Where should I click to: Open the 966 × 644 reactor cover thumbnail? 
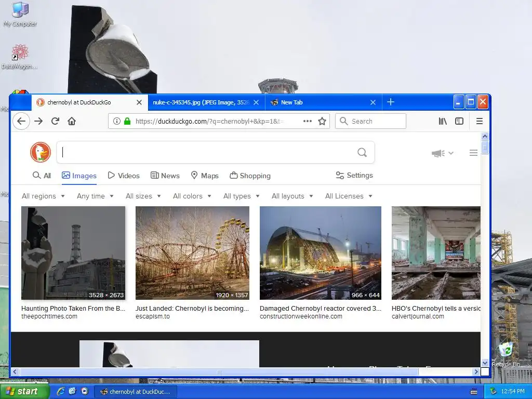click(x=320, y=253)
